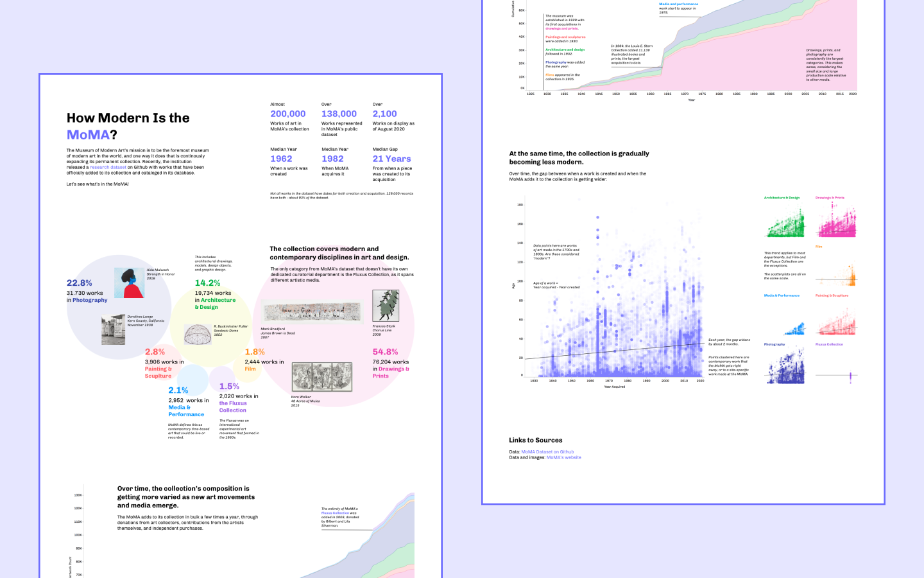Click the dark blue Photography mini scatterplot

pos(784,366)
